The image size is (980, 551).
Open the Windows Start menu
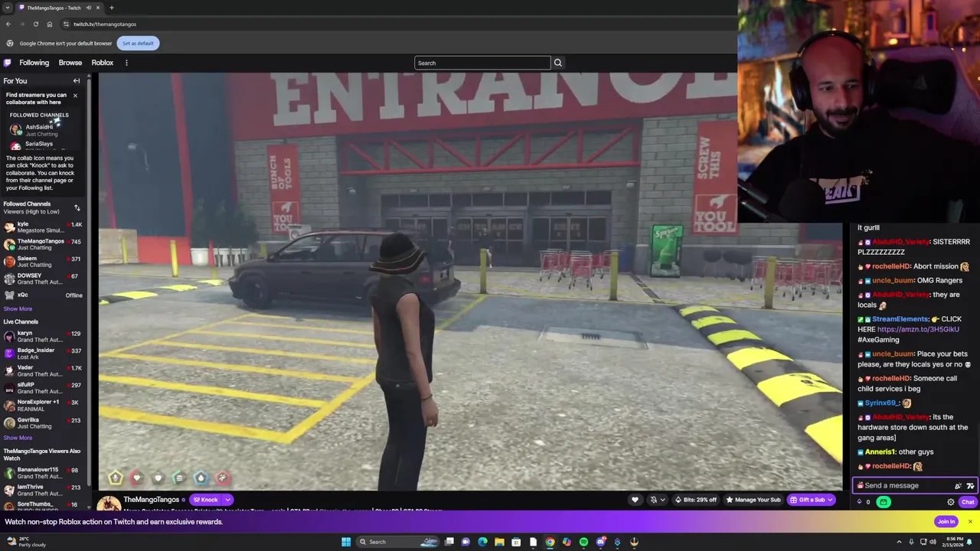[x=346, y=542]
